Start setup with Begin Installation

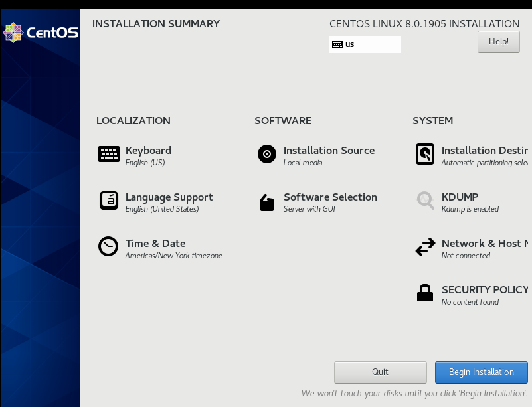pos(481,372)
